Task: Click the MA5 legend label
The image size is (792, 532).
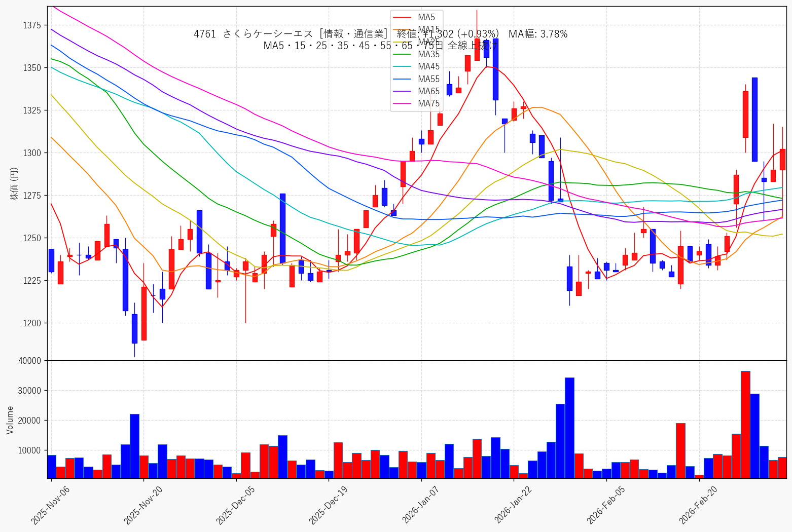Action: (x=426, y=17)
